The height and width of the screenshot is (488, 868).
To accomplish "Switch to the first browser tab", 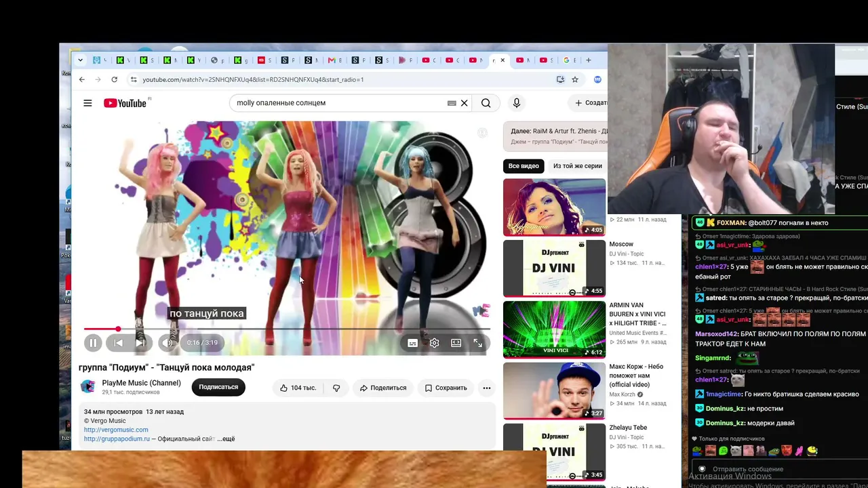I will (100, 60).
